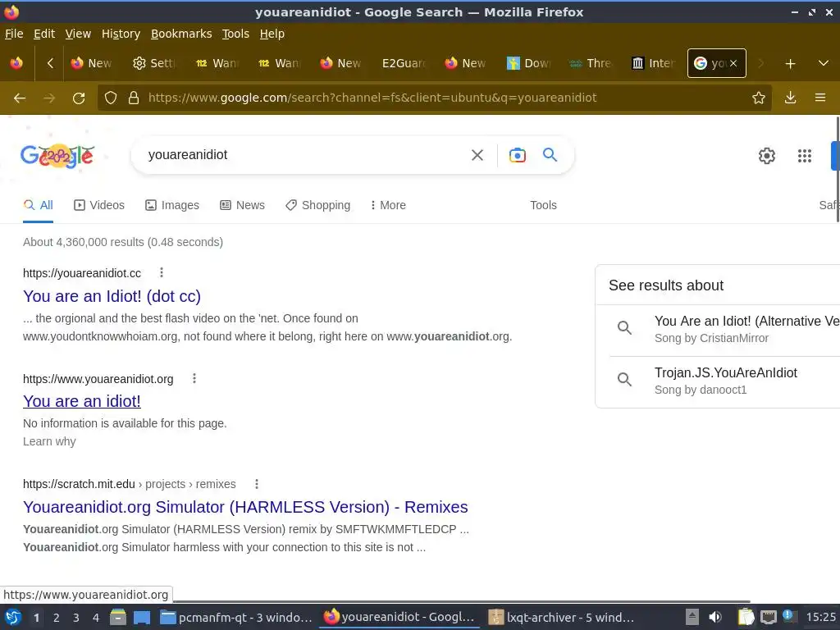Select the Videos search filter

pos(99,205)
